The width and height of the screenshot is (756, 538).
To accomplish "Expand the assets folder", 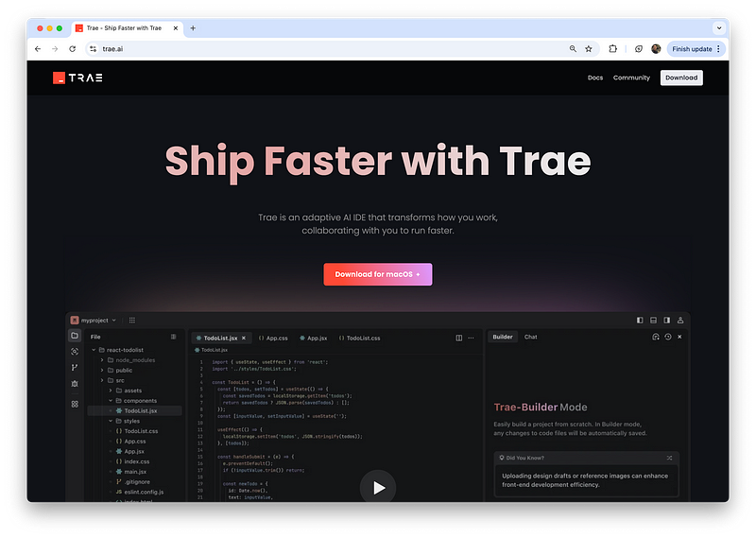I will (111, 390).
